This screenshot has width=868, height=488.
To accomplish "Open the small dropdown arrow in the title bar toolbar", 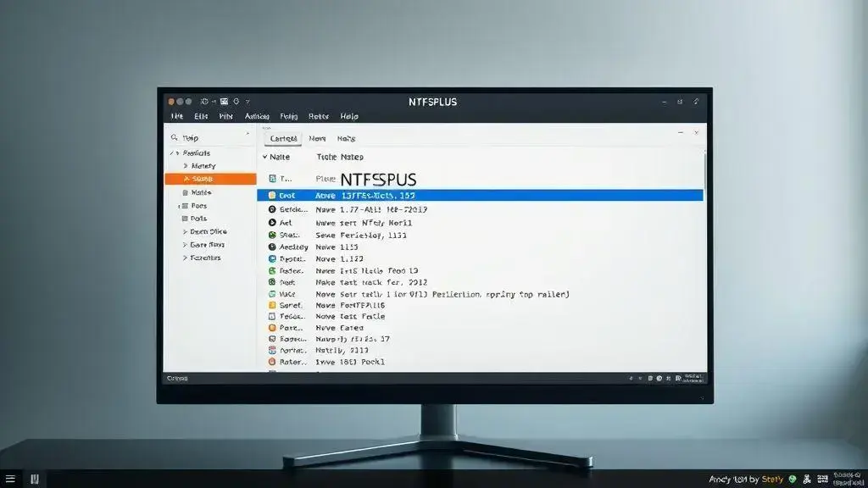I will point(248,102).
